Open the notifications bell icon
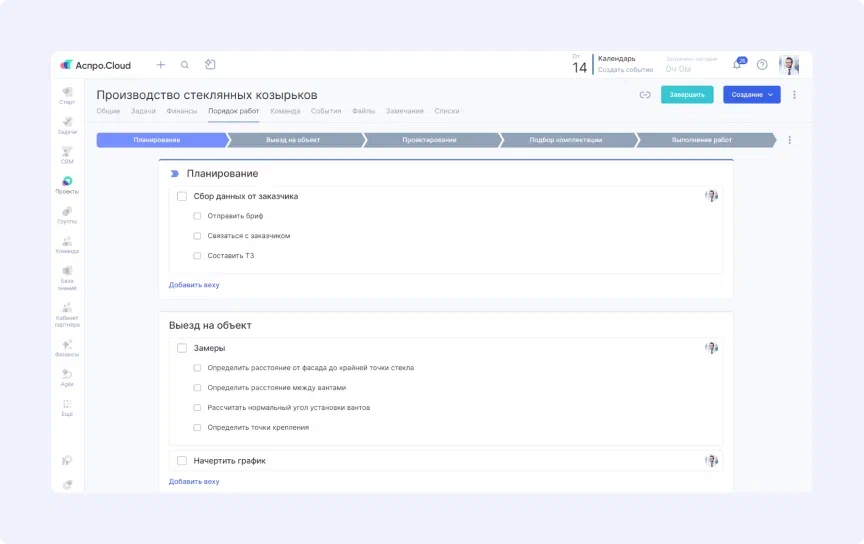Screen dimensions: 864x544 [738, 65]
